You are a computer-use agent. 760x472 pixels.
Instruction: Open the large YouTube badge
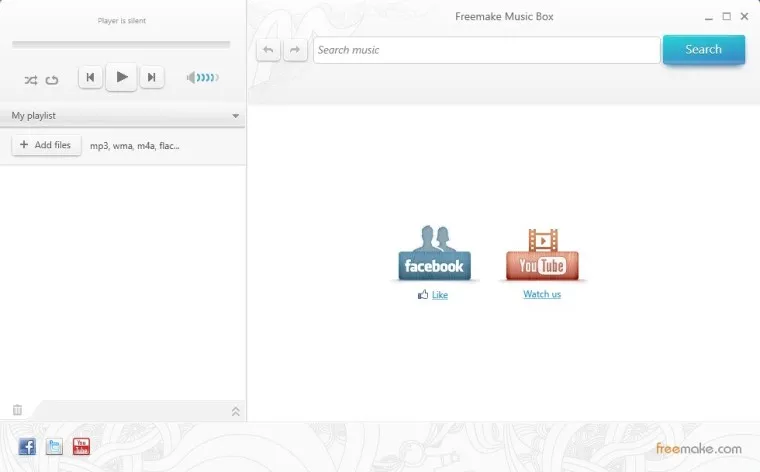[x=542, y=254]
